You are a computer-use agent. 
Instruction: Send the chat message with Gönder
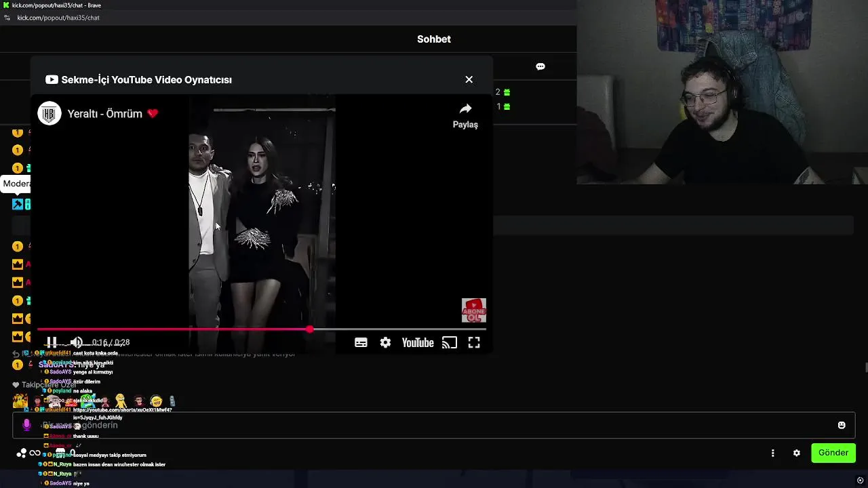833,453
